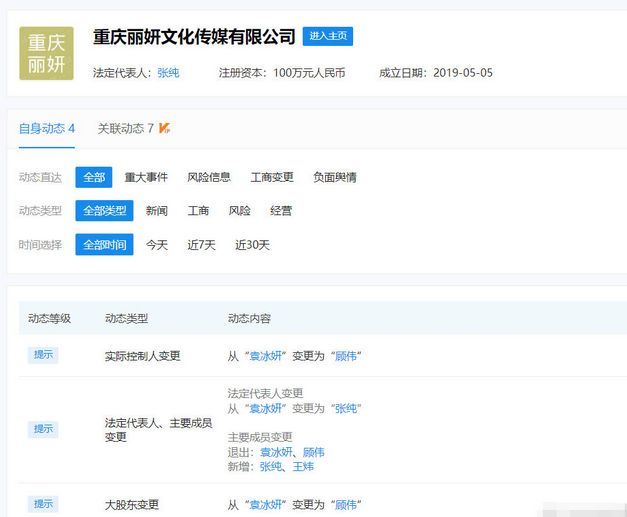The width and height of the screenshot is (627, 517).
Task: Open 顾伟 link in 退出 line
Action: click(314, 453)
